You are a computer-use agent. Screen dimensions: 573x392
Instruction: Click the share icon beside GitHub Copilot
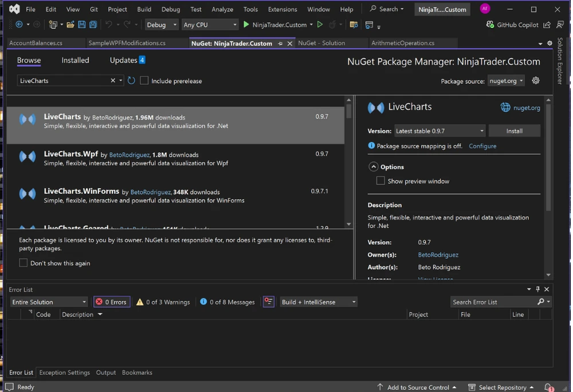point(547,25)
